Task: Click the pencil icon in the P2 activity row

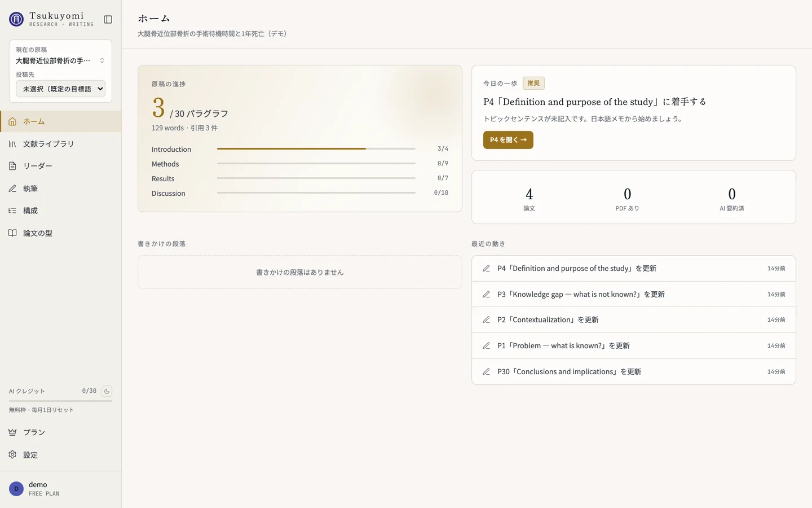Action: 486,319
